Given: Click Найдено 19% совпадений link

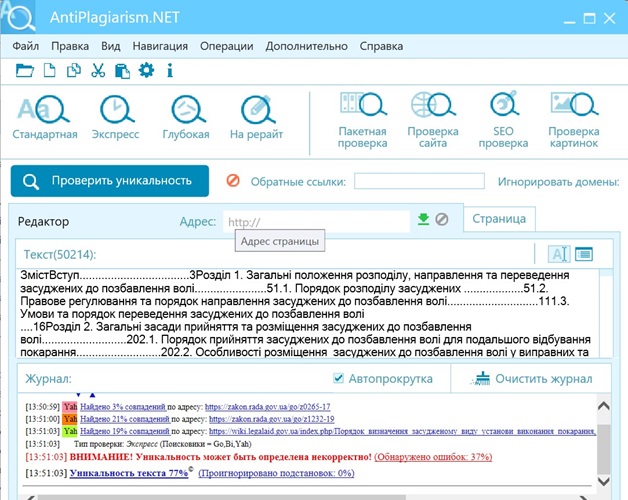Looking at the screenshot, I should 125,431.
